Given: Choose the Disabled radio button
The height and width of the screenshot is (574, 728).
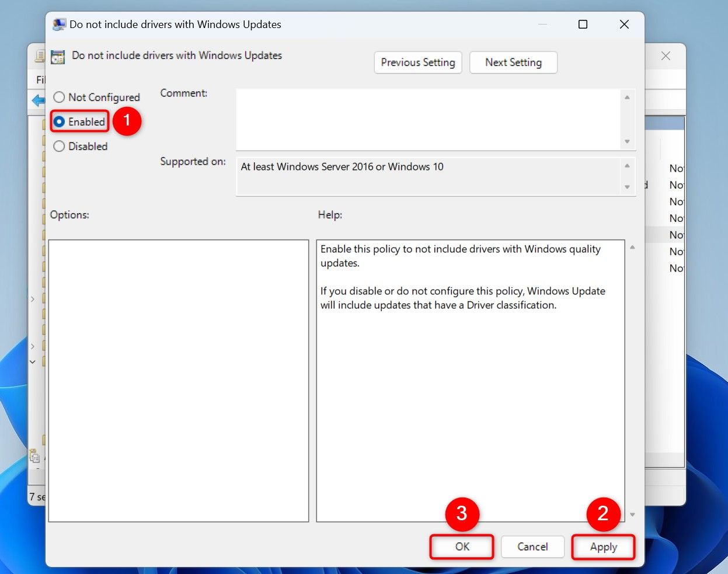Looking at the screenshot, I should click(x=59, y=147).
